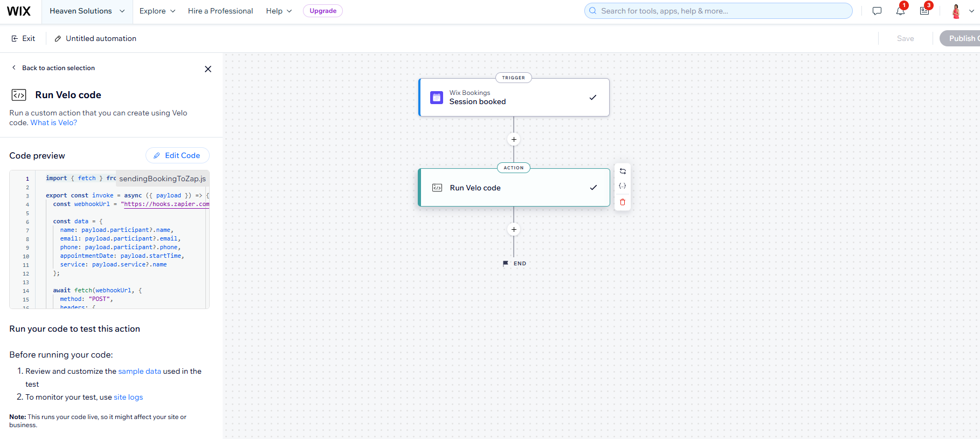This screenshot has width=980, height=439.
Task: Add a step before the END flag
Action: [514, 230]
